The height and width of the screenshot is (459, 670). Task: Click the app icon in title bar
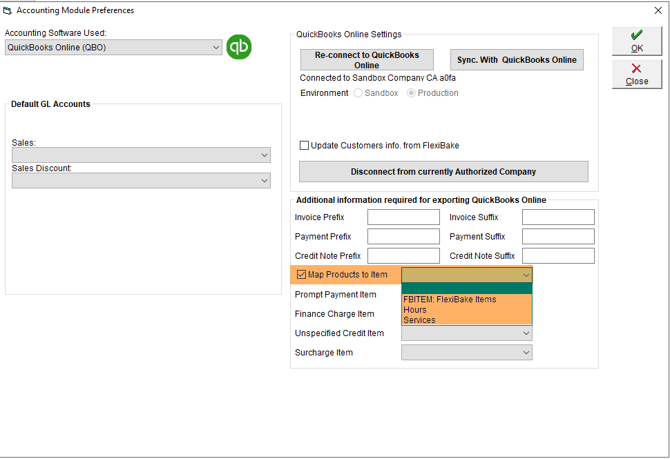(7, 11)
